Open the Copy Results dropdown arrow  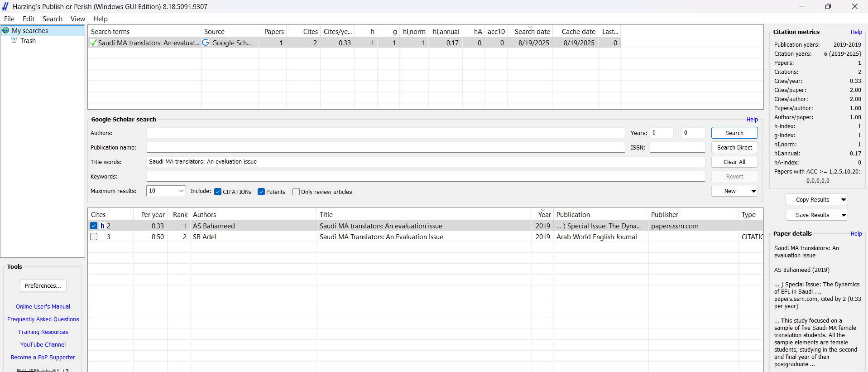click(x=844, y=200)
